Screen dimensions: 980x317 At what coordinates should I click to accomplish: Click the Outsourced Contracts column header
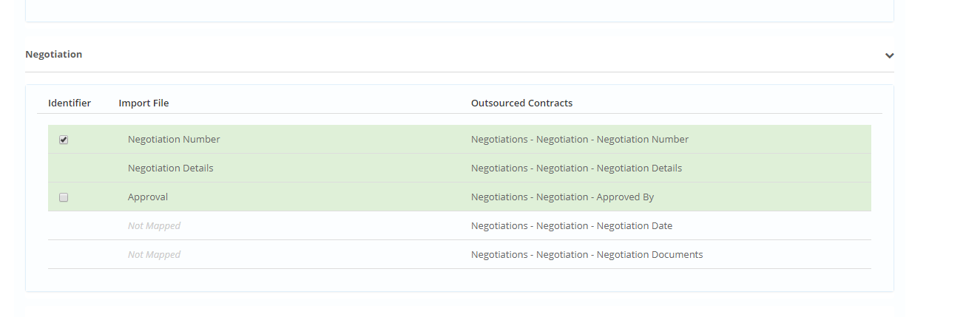pyautogui.click(x=521, y=103)
